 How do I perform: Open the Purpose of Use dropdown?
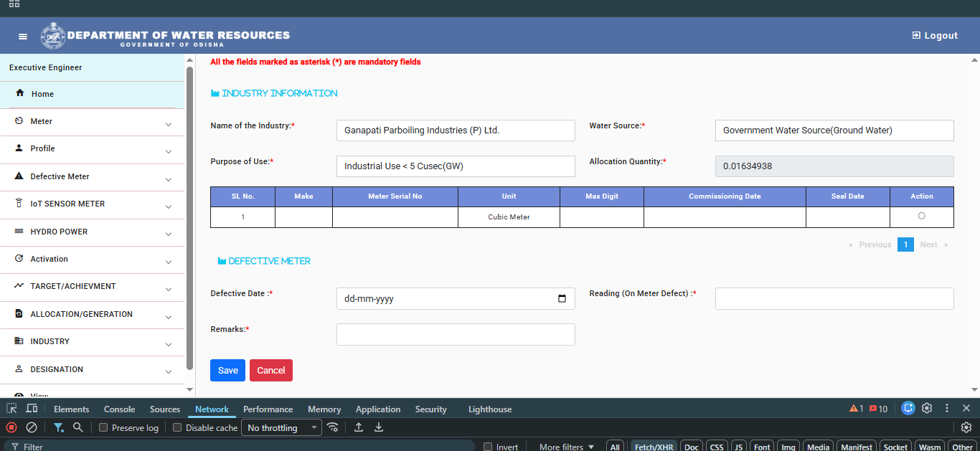click(x=456, y=166)
